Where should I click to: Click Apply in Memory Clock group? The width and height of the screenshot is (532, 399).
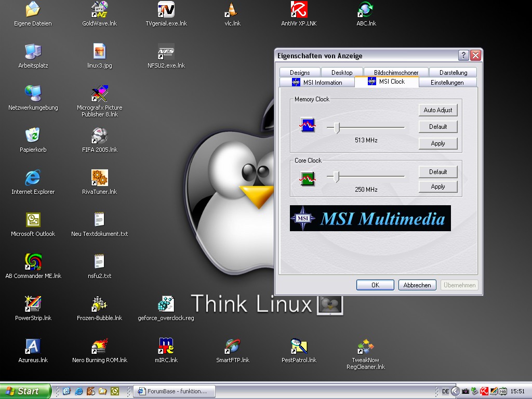click(438, 143)
